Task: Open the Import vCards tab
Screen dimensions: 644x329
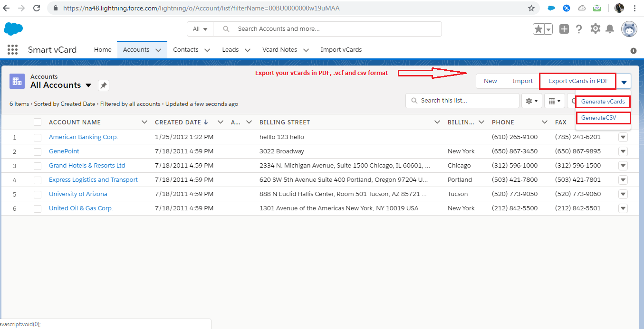Action: point(341,50)
